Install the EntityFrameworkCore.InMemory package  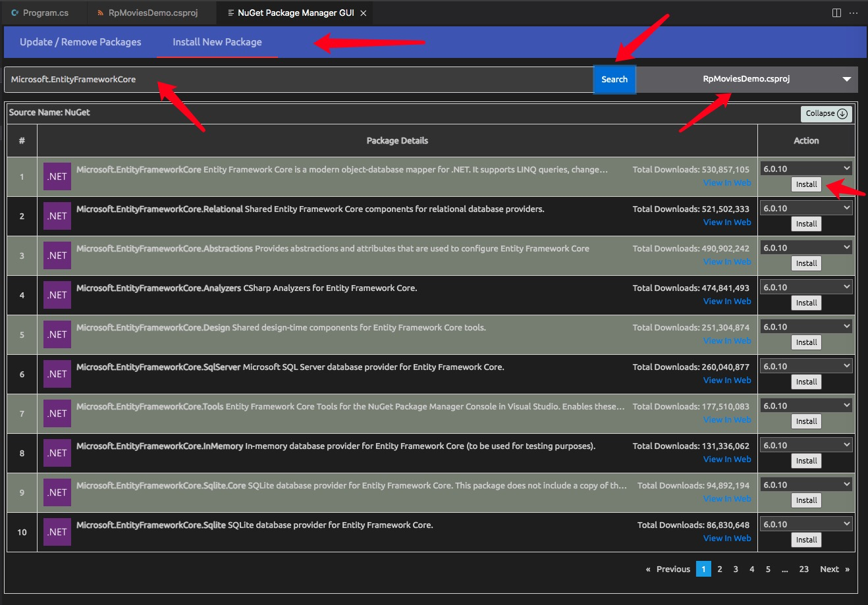point(806,461)
